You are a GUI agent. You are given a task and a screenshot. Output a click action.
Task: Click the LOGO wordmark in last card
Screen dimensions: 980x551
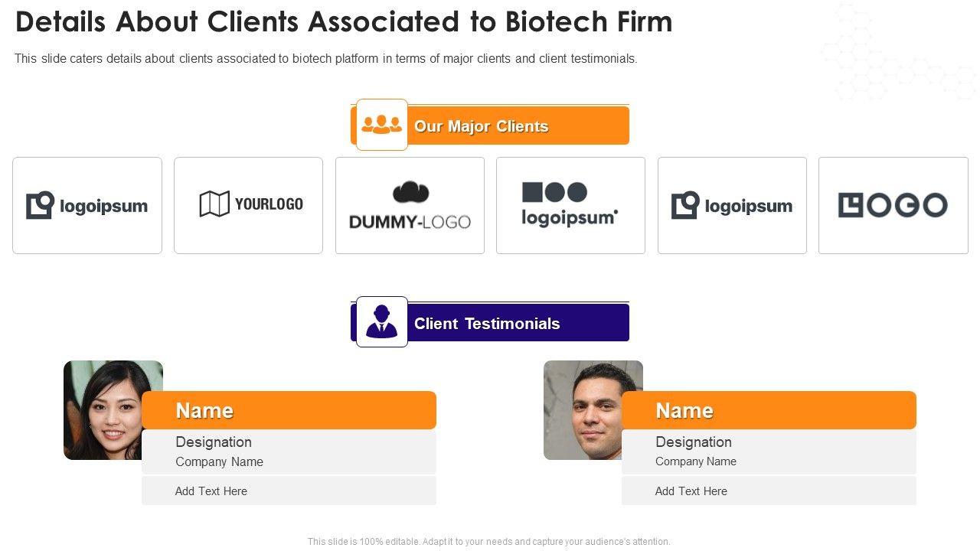893,205
